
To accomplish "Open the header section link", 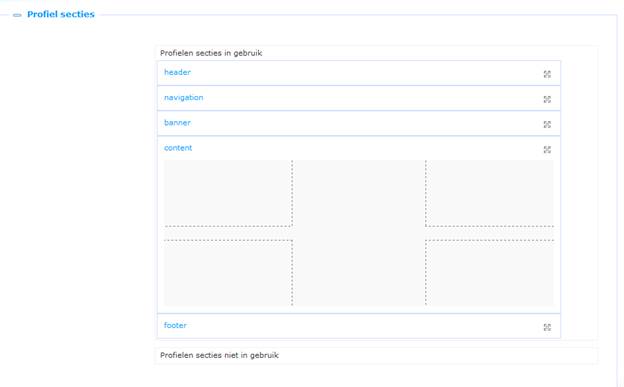I will click(x=177, y=72).
